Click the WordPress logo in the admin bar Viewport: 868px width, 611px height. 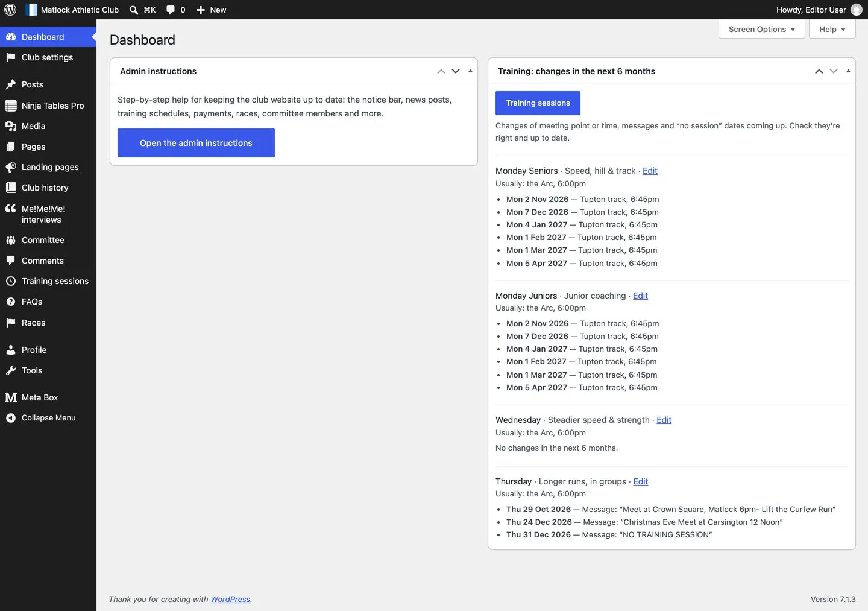[10, 10]
